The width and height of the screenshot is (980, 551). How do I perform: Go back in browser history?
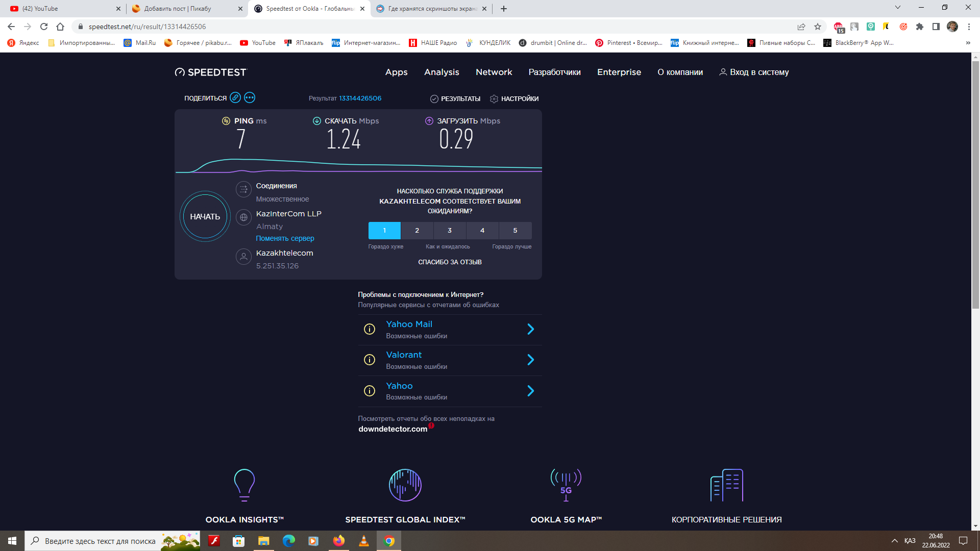pos(11,27)
